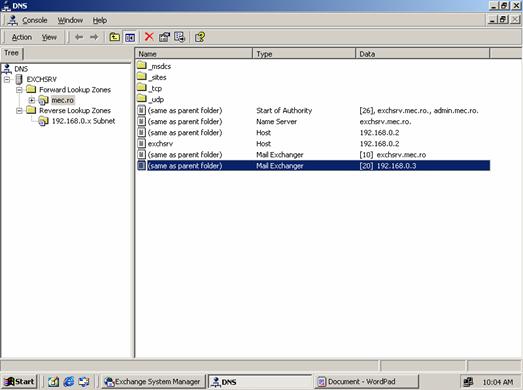The height and width of the screenshot is (390, 523).
Task: Expand the mec.ro zone node
Action: [32, 100]
